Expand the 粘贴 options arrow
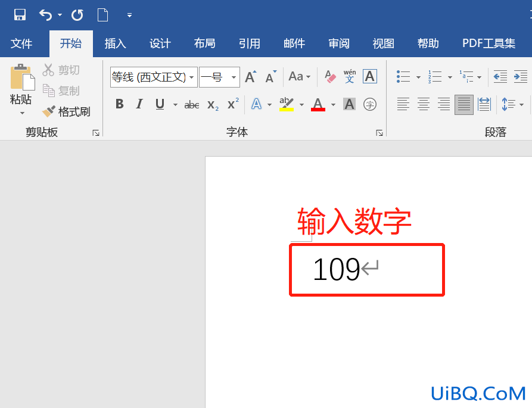The height and width of the screenshot is (408, 532). tap(23, 113)
